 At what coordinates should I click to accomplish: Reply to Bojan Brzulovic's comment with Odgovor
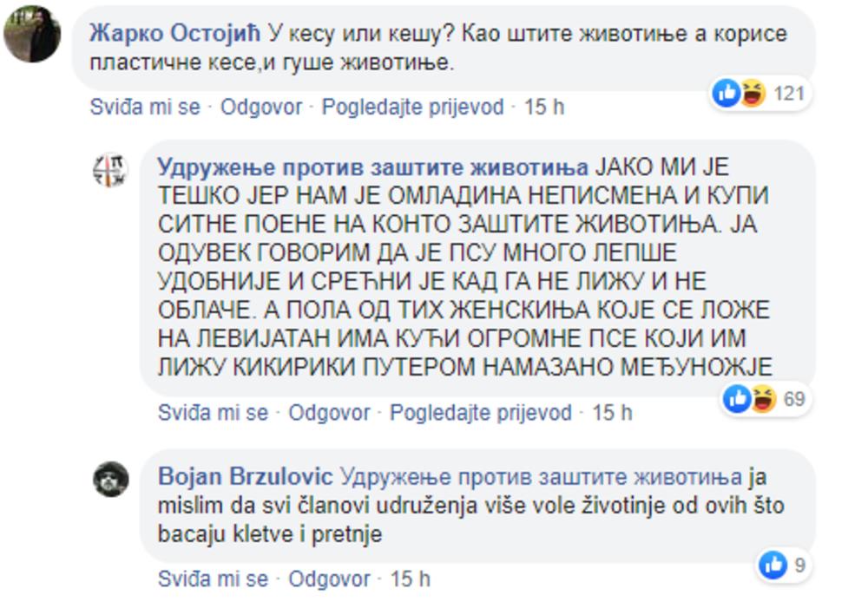[329, 579]
